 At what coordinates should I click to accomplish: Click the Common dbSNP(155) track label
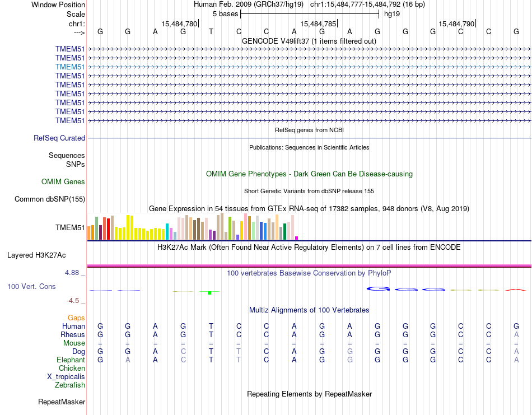point(50,199)
